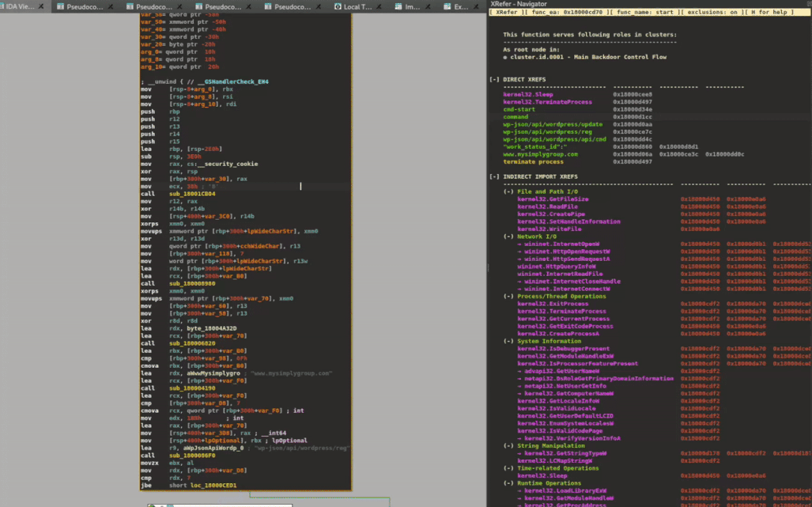Open cluster.id.0001 Main Backdoor Control Flow
Screen dimensions: 812x507
[x=588, y=57]
